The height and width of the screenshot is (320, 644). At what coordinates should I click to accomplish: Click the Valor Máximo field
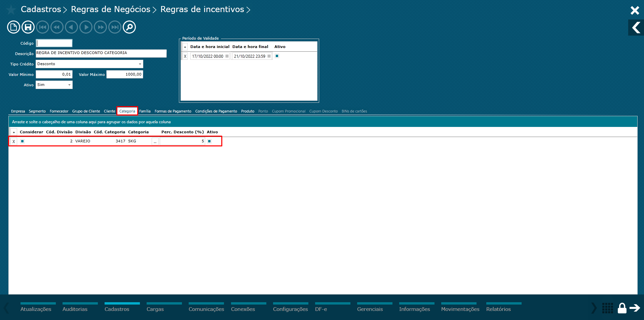coord(125,75)
